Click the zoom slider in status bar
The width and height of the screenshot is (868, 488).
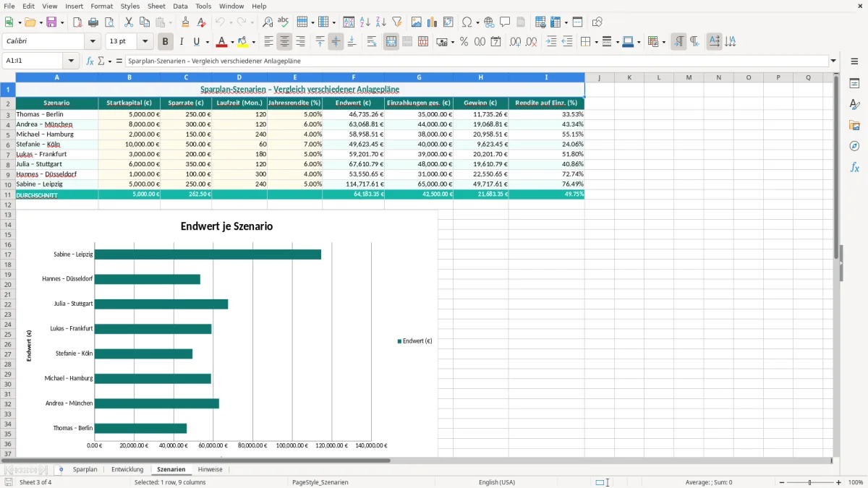[x=809, y=482]
